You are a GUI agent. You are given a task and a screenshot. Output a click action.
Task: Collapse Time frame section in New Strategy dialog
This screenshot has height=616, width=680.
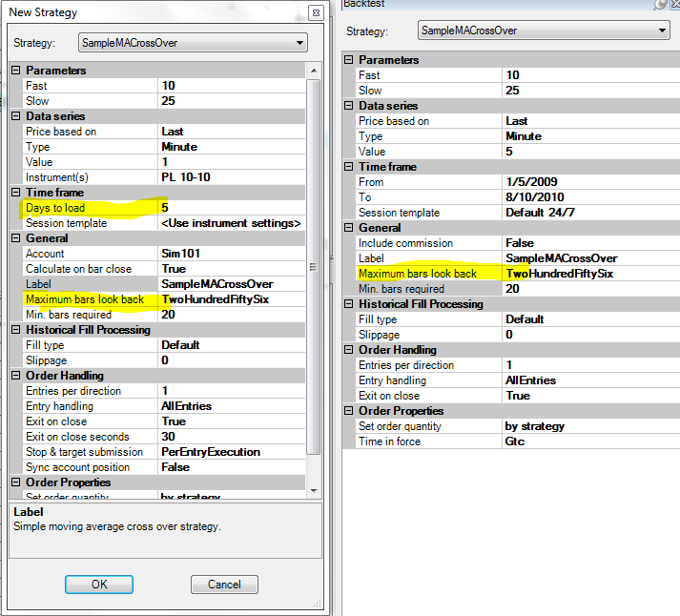(16, 192)
